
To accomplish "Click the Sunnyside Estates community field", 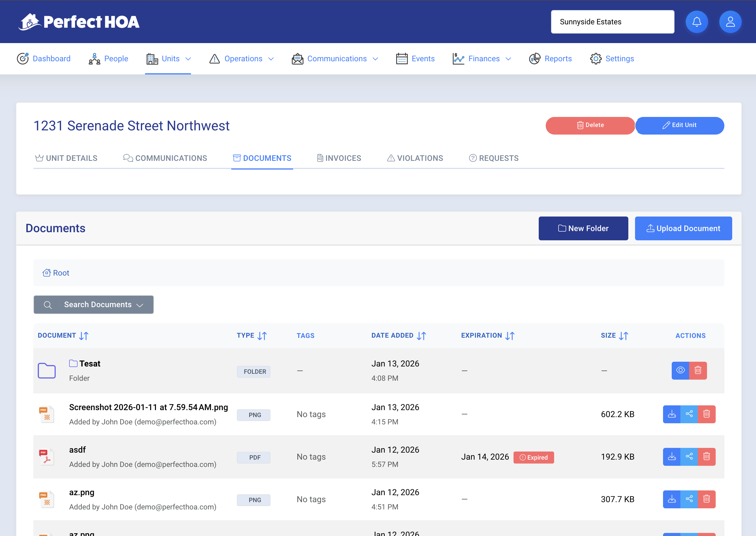I will pyautogui.click(x=612, y=22).
